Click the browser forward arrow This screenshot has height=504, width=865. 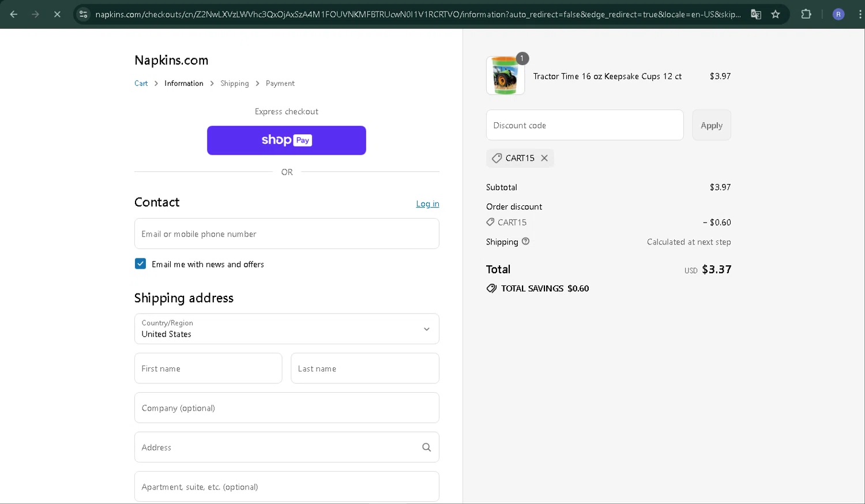point(36,14)
